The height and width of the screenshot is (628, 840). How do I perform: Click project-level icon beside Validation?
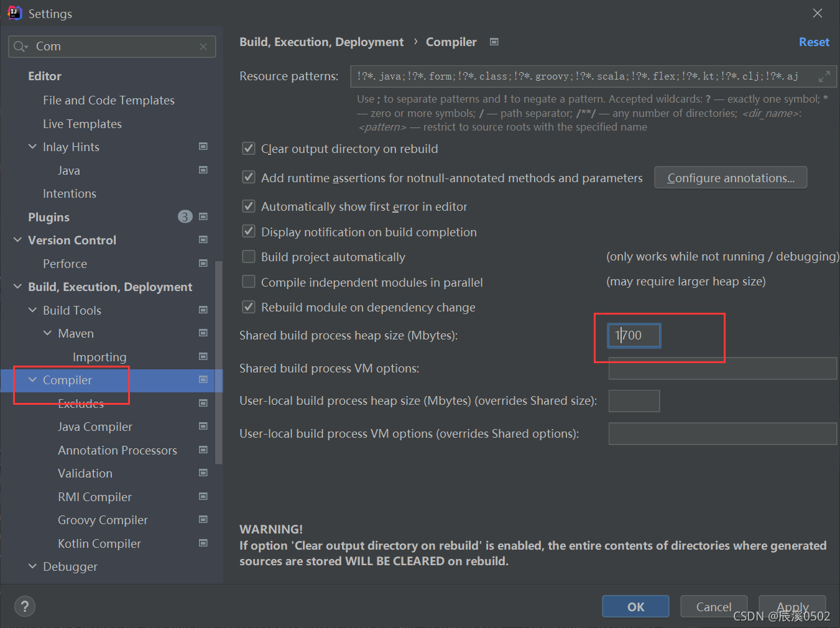(203, 473)
